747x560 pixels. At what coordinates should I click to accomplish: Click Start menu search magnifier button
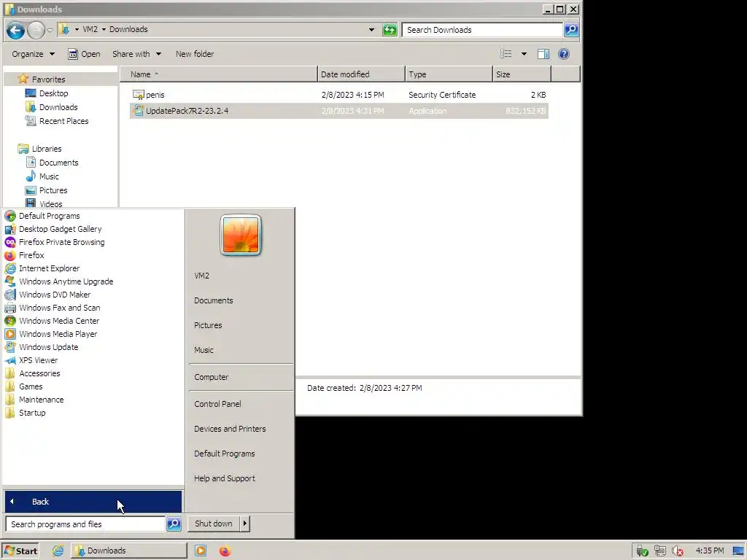(x=174, y=524)
